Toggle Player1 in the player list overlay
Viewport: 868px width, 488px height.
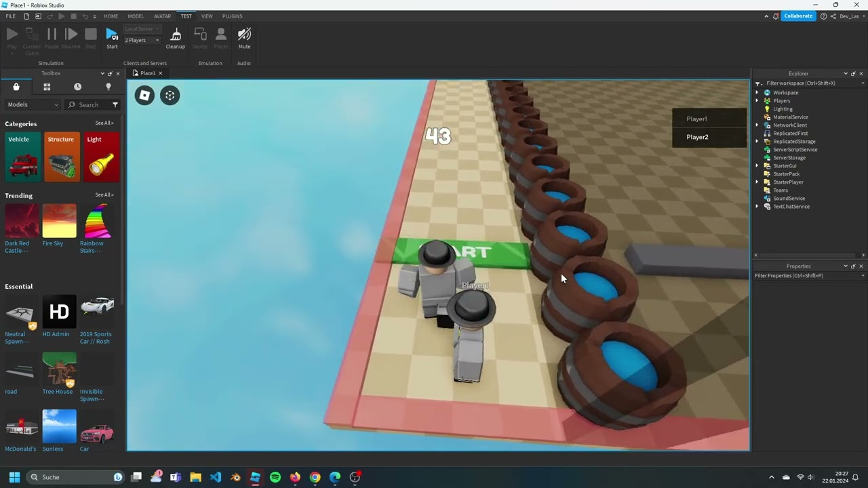click(696, 119)
